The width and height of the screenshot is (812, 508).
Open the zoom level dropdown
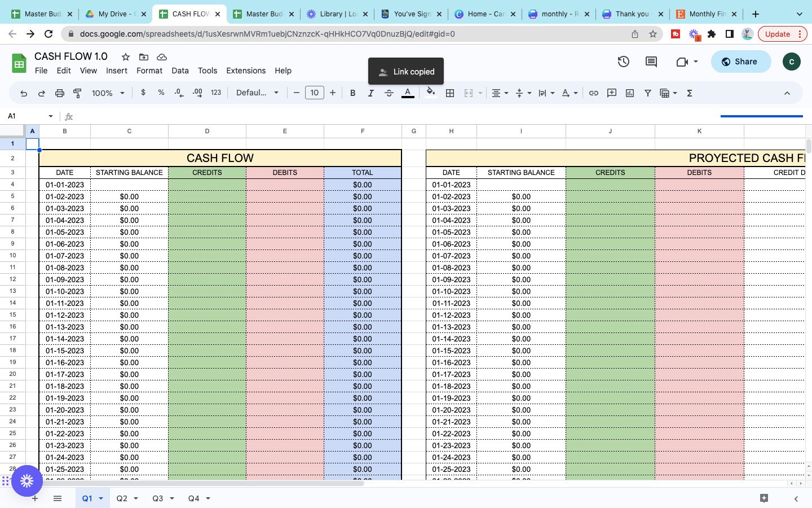(106, 93)
